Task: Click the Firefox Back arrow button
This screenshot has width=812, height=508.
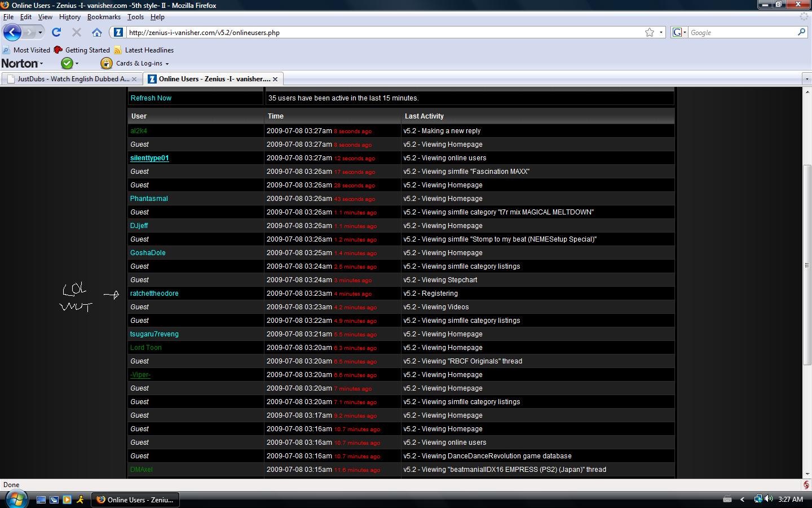Action: click(12, 32)
